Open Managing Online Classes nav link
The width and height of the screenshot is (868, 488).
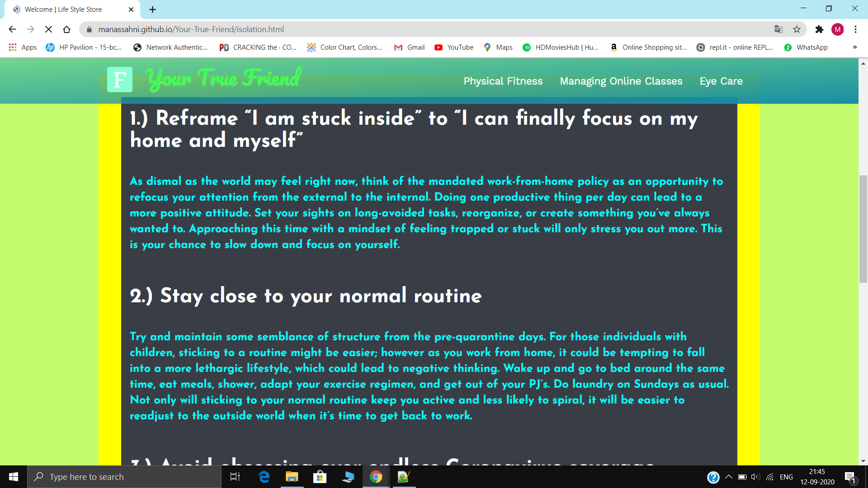click(x=621, y=81)
